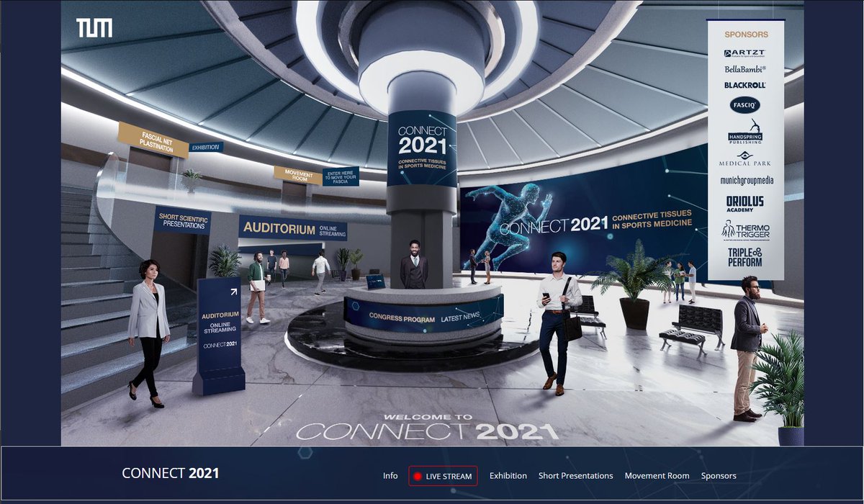Click the TUM logo
Viewport: 864px width, 504px height.
tap(94, 27)
